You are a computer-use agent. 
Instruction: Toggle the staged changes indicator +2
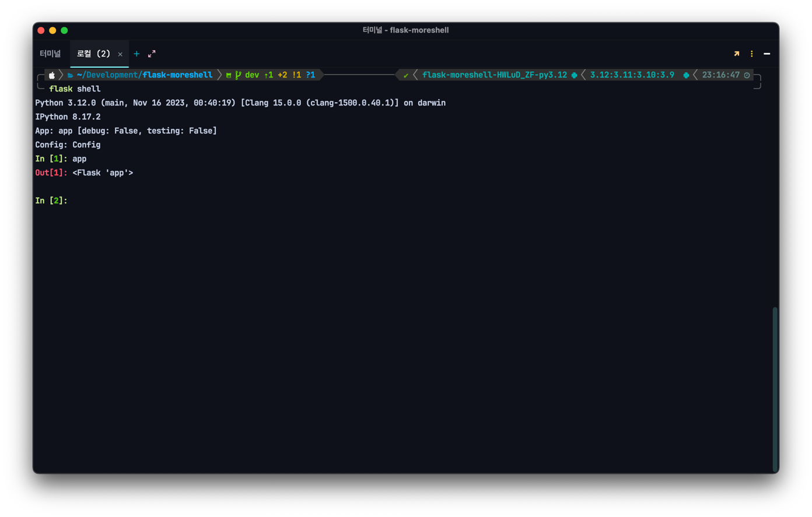coord(282,75)
